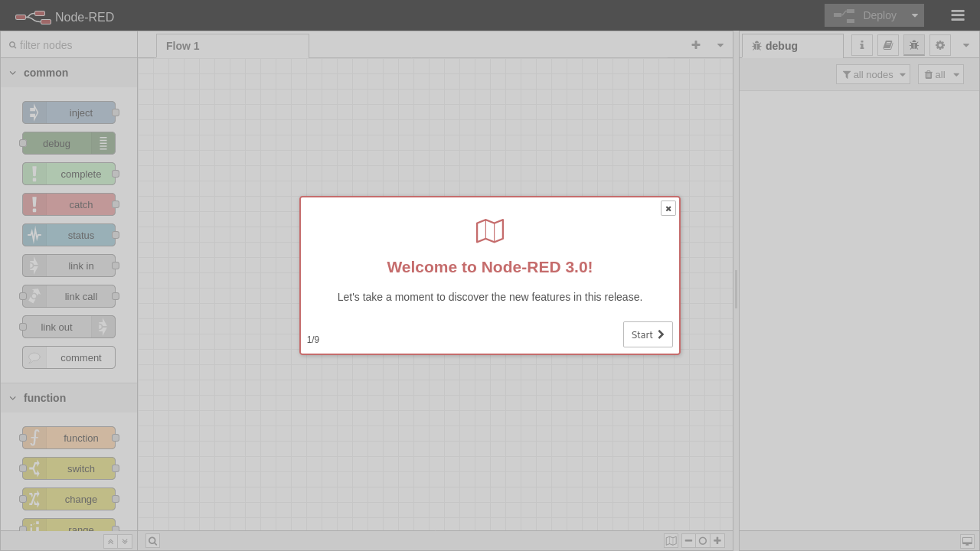Reset workspace zoom

pos(703,541)
